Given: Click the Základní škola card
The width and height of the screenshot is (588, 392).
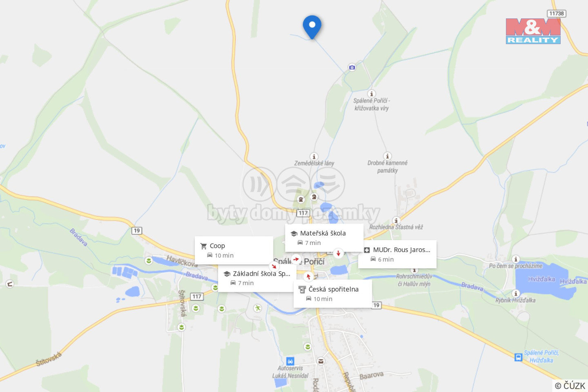Looking at the screenshot, I should (257, 278).
